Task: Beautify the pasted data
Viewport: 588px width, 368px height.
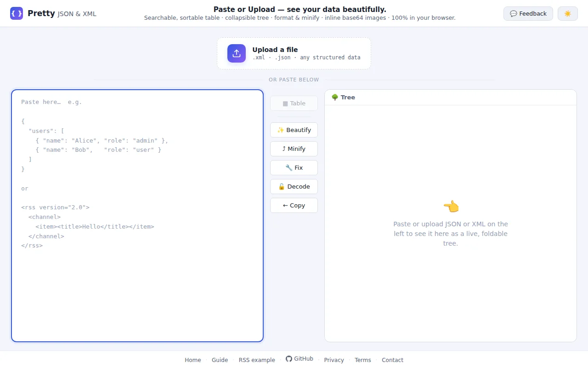Action: [x=294, y=130]
